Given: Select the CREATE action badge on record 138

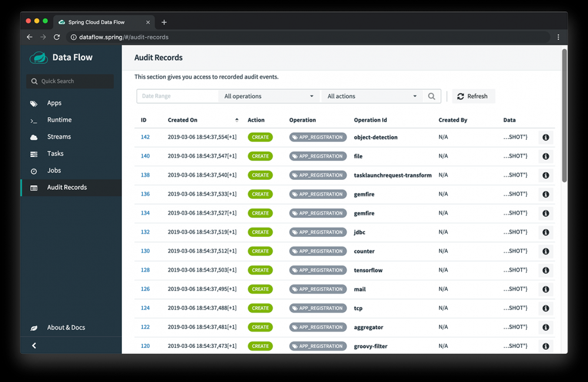Looking at the screenshot, I should (260, 175).
